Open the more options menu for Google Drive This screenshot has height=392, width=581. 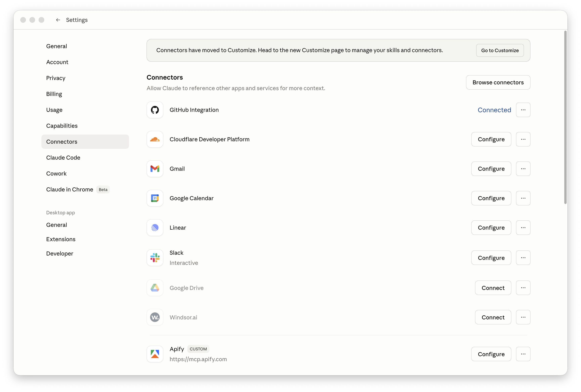523,288
